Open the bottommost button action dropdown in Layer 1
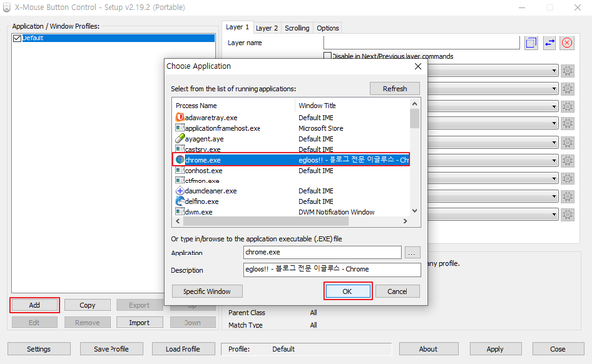This screenshot has width=592, height=364. click(554, 214)
